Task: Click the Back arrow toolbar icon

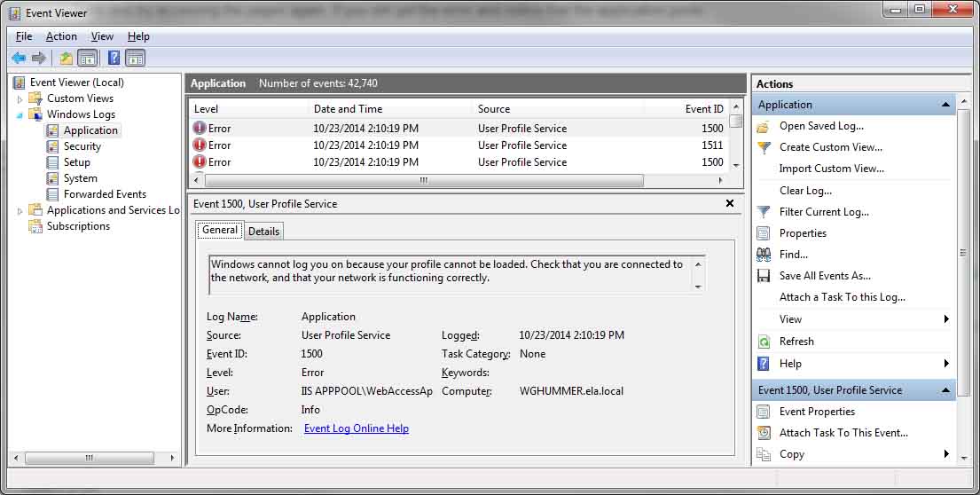Action: point(19,59)
